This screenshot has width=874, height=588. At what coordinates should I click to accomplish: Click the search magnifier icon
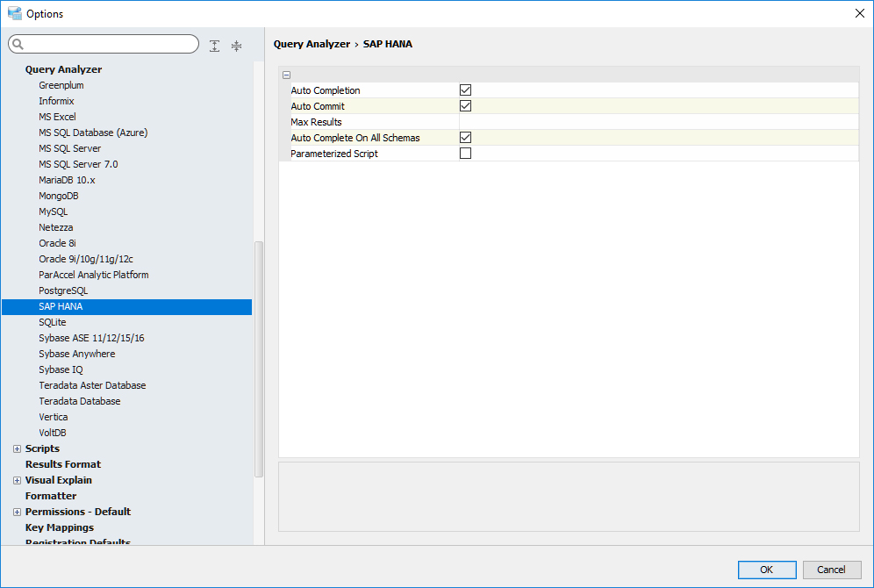coord(18,45)
